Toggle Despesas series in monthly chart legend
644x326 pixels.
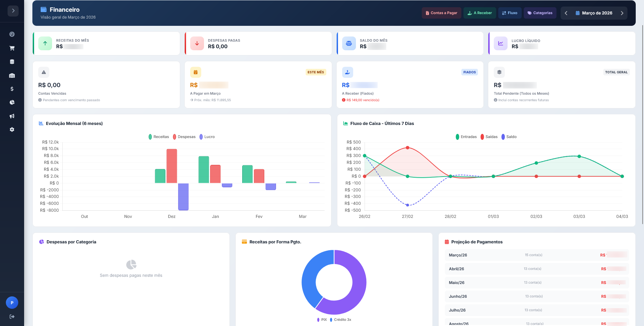click(184, 137)
